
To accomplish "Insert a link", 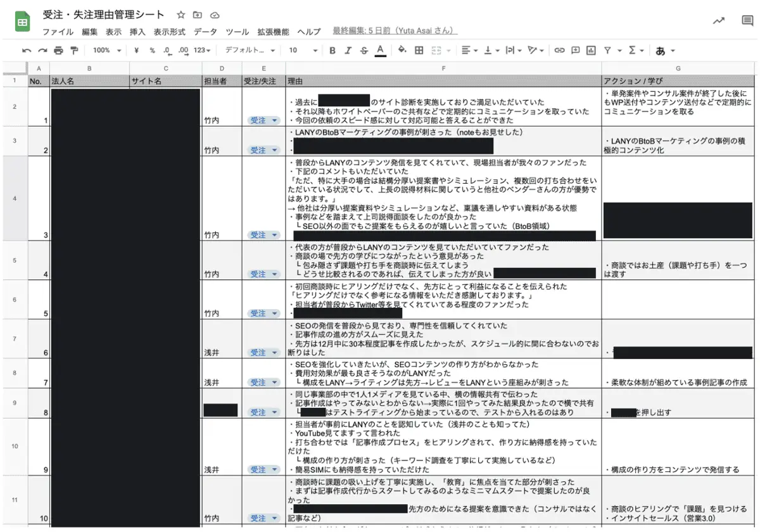I will [x=559, y=51].
